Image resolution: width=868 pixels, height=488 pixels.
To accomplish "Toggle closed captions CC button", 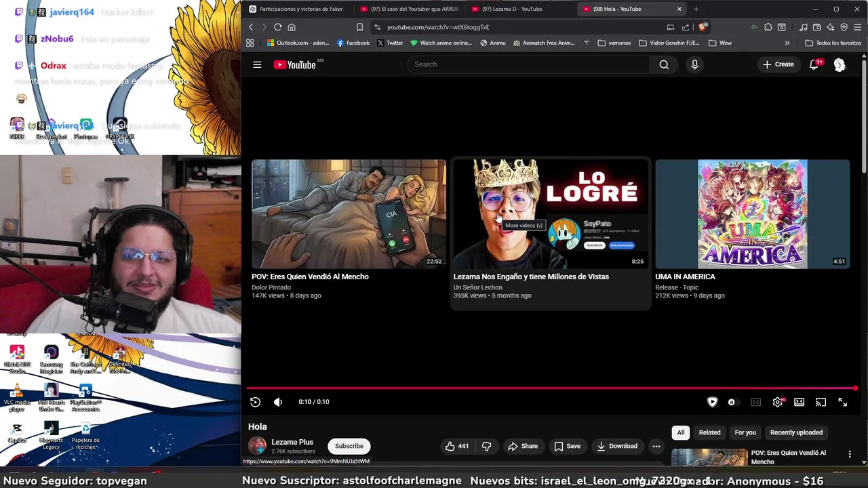I will (755, 402).
